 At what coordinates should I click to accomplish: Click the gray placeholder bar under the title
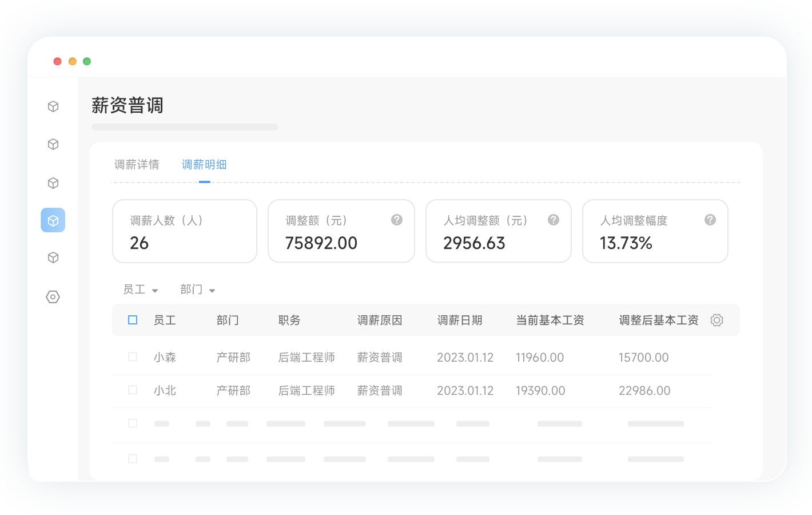tap(185, 127)
